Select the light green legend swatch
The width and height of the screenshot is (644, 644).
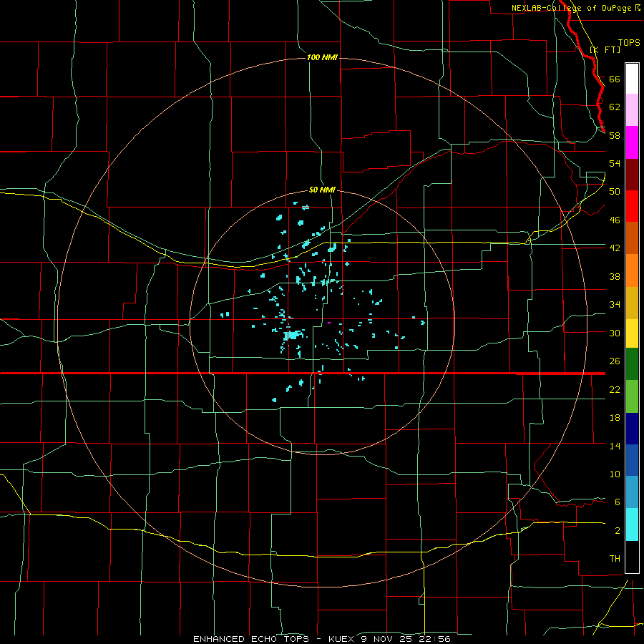coord(632,396)
